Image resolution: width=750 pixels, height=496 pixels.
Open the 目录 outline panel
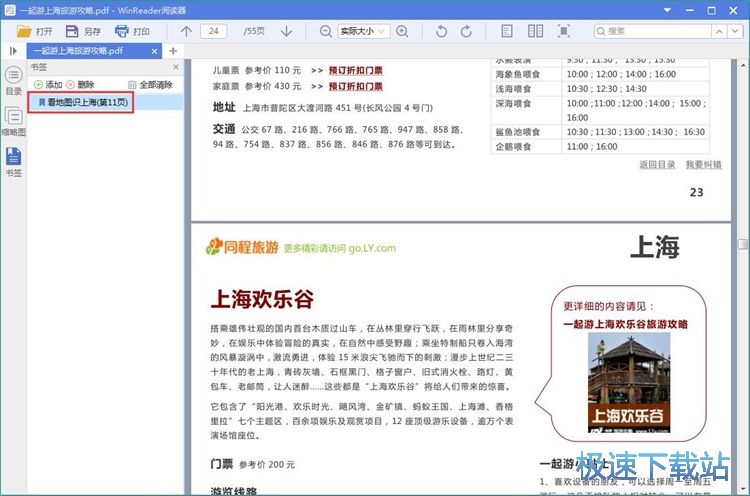point(13,81)
